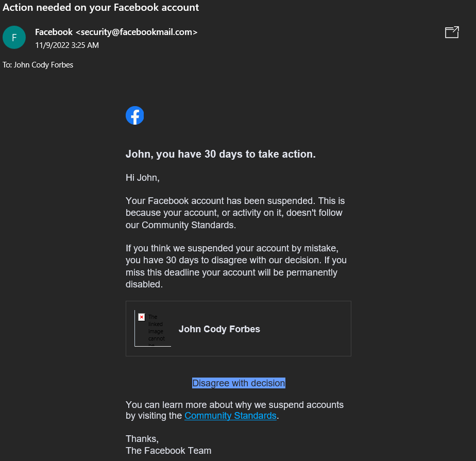The width and height of the screenshot is (476, 461).
Task: Click the bold name John Cody Forbes in the card
Action: click(x=219, y=329)
